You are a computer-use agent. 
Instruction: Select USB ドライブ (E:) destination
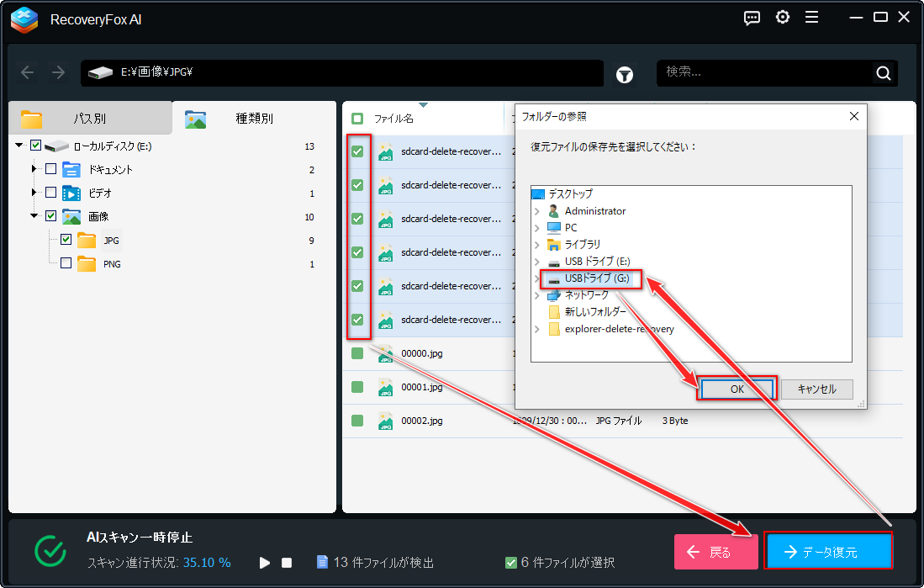[x=598, y=262]
